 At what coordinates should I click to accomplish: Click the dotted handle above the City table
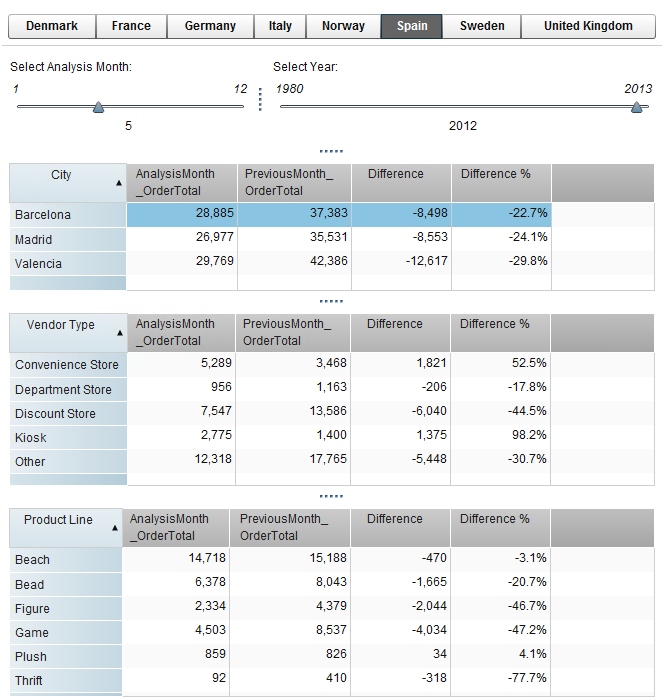[x=331, y=152]
